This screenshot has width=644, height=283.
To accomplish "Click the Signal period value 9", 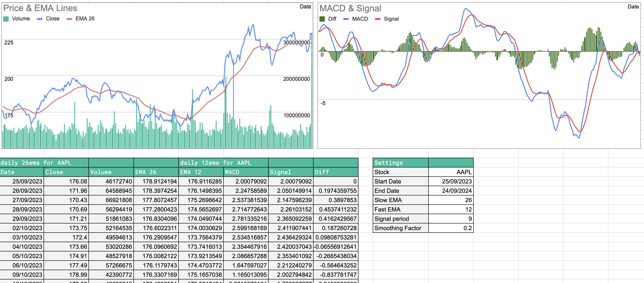I will pos(451,219).
